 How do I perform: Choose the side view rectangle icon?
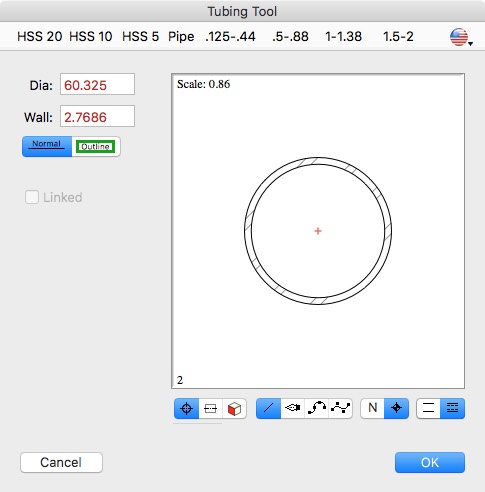click(x=210, y=408)
